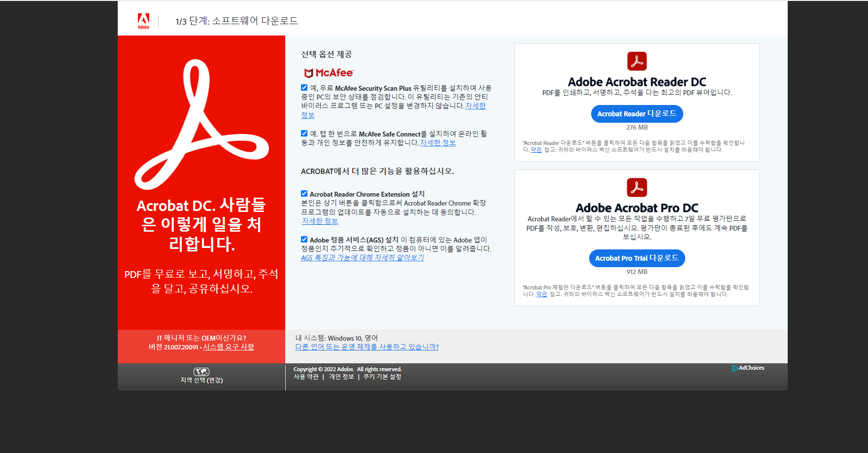Open 자세한 정보 link for McAfee Security Scan
The width and height of the screenshot is (868, 453).
[475, 106]
